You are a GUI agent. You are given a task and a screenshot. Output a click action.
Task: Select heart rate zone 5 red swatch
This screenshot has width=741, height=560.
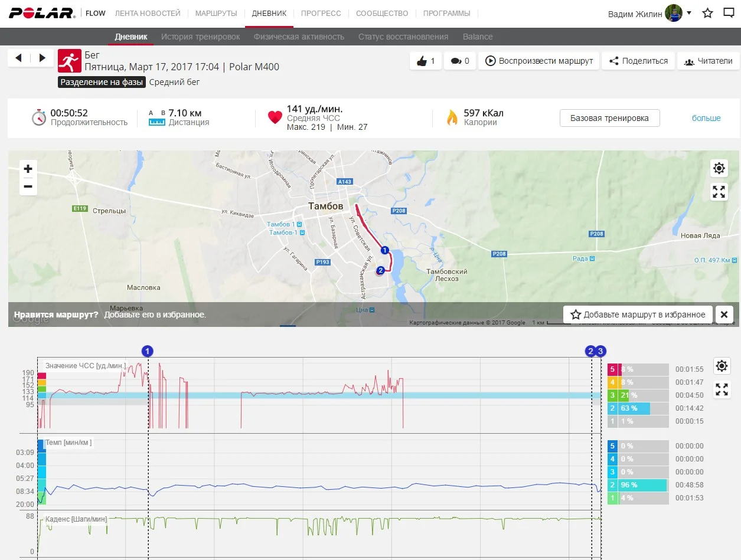coord(613,369)
